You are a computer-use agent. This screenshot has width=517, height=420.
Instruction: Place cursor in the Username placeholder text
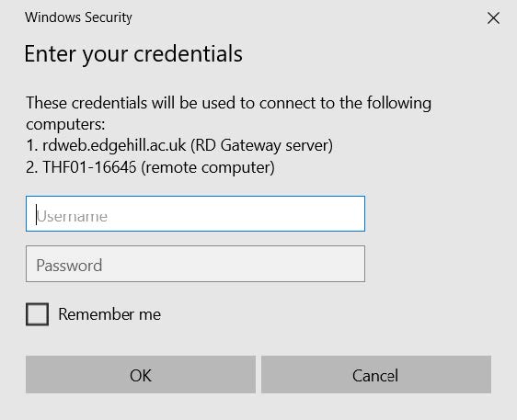72,216
